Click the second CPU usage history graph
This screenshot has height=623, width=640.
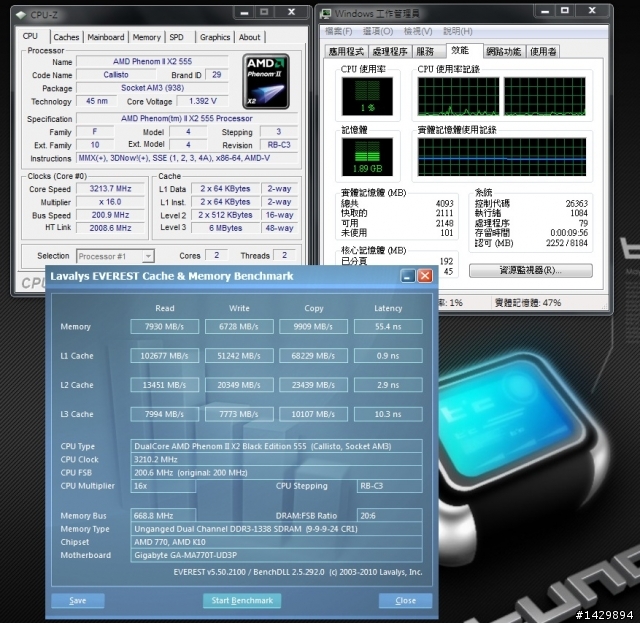tap(545, 97)
